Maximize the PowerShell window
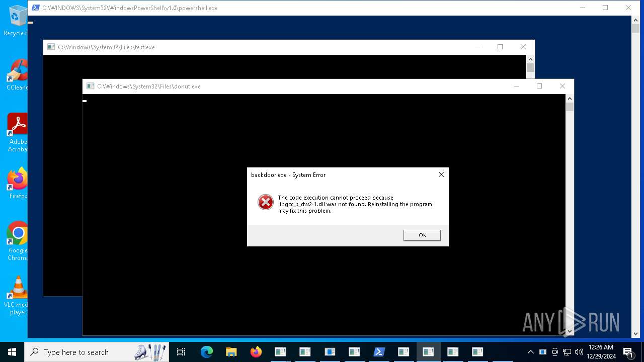Viewport: 644px width, 362px height. pos(605,8)
